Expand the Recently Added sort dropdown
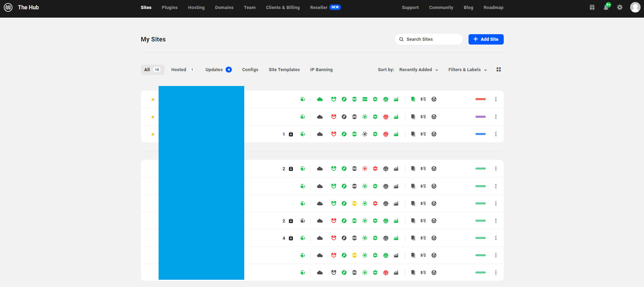Screen dimensions: 644x287 point(419,70)
